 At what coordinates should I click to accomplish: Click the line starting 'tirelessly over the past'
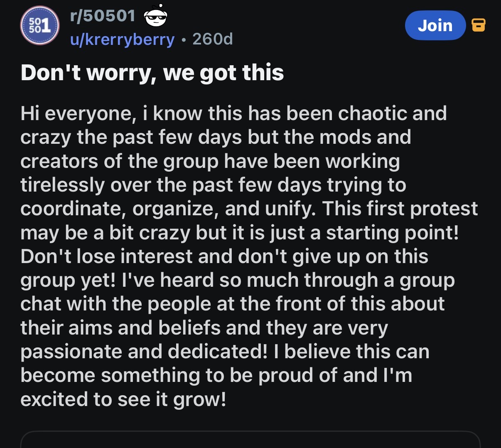point(213,185)
